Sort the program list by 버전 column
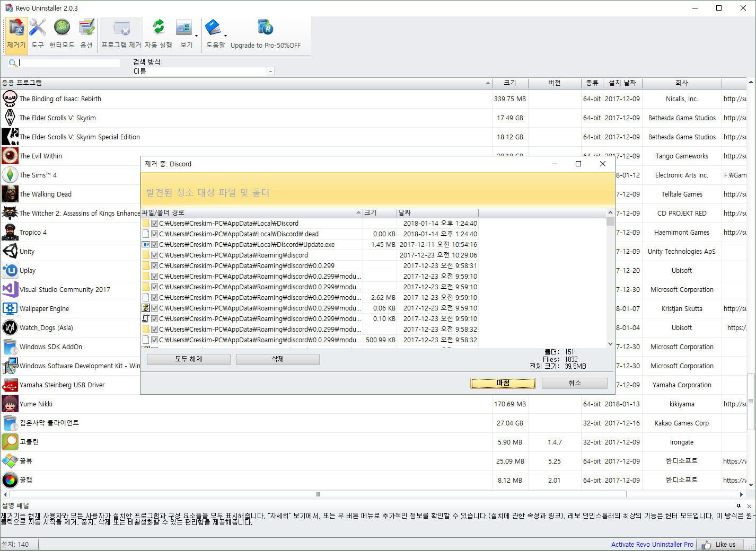756x551 pixels. [555, 83]
